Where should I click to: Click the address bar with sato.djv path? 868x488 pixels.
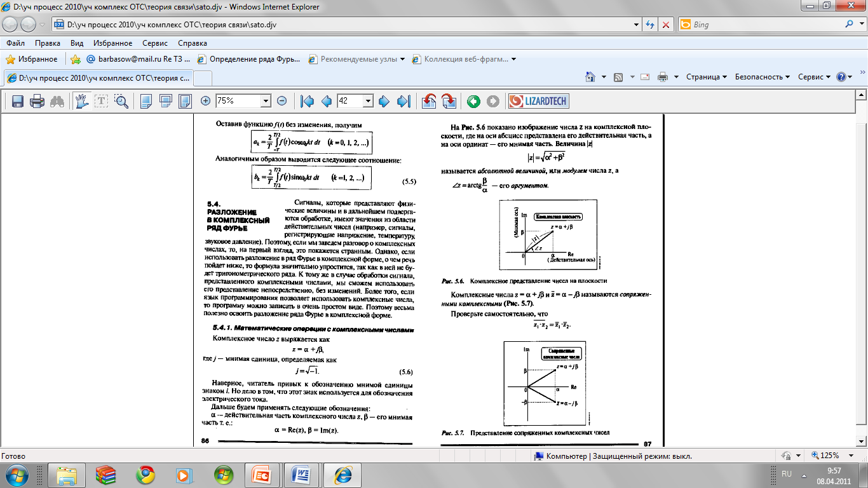tap(346, 25)
